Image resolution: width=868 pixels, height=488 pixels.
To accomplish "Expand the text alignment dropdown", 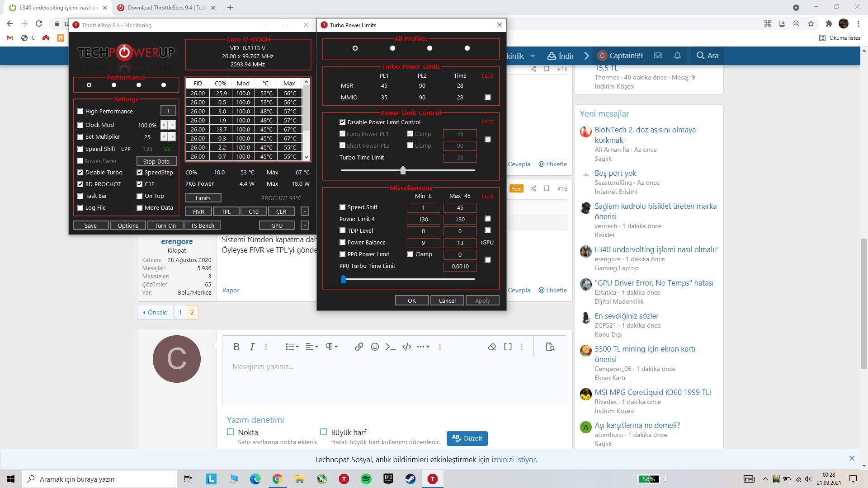I will click(x=312, y=347).
